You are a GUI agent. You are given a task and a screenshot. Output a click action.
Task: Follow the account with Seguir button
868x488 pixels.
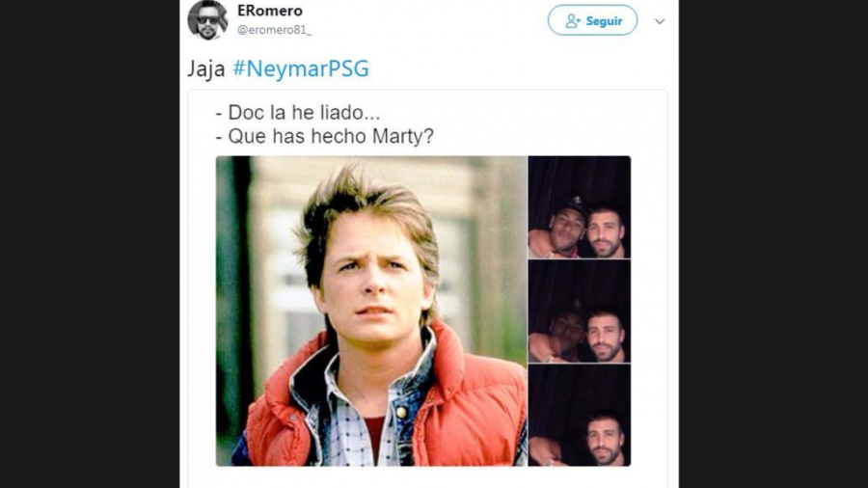click(592, 20)
